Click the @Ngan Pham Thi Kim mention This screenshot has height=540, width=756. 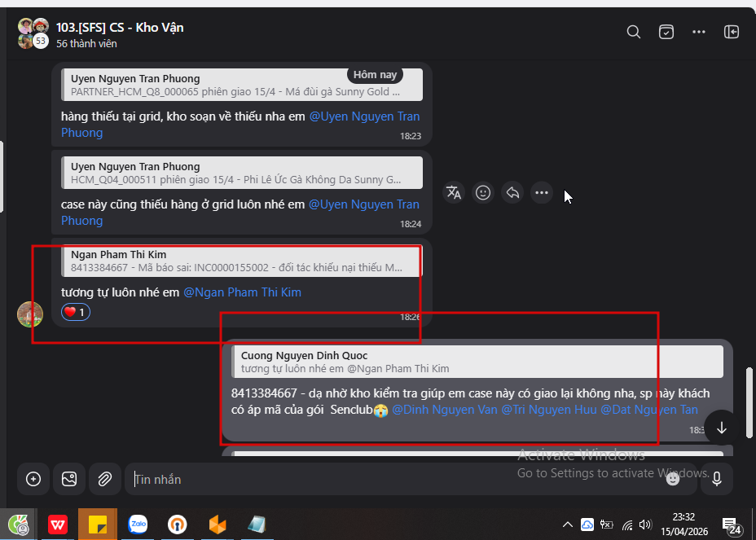point(243,292)
